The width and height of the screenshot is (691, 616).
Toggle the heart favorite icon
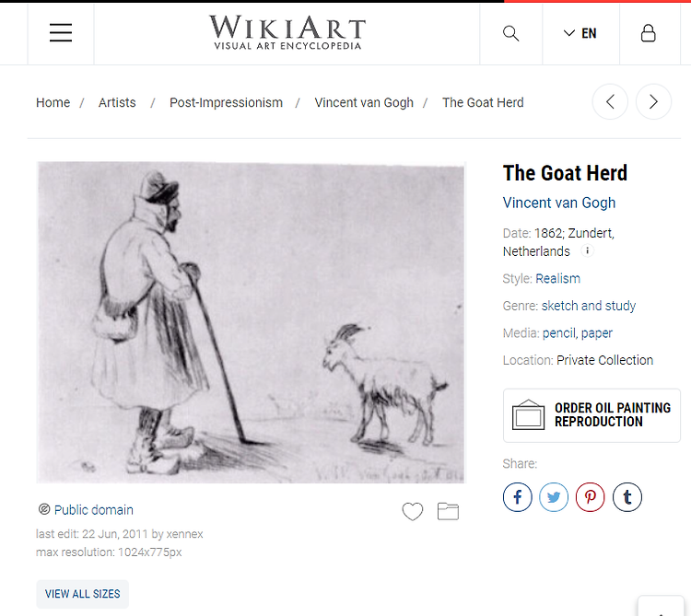tap(413, 511)
